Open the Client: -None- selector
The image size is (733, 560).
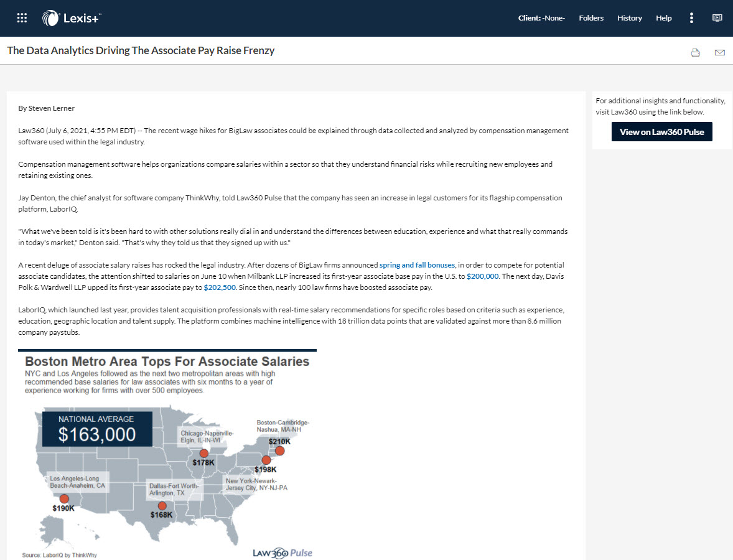click(541, 18)
